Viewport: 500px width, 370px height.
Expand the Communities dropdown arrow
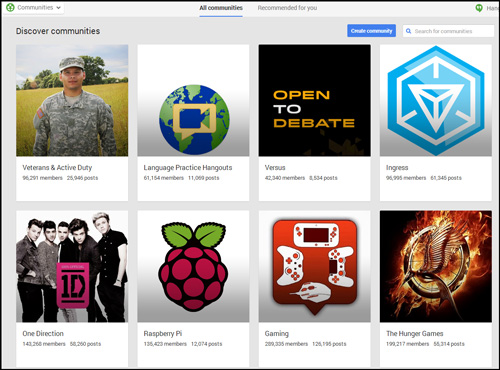pyautogui.click(x=58, y=8)
